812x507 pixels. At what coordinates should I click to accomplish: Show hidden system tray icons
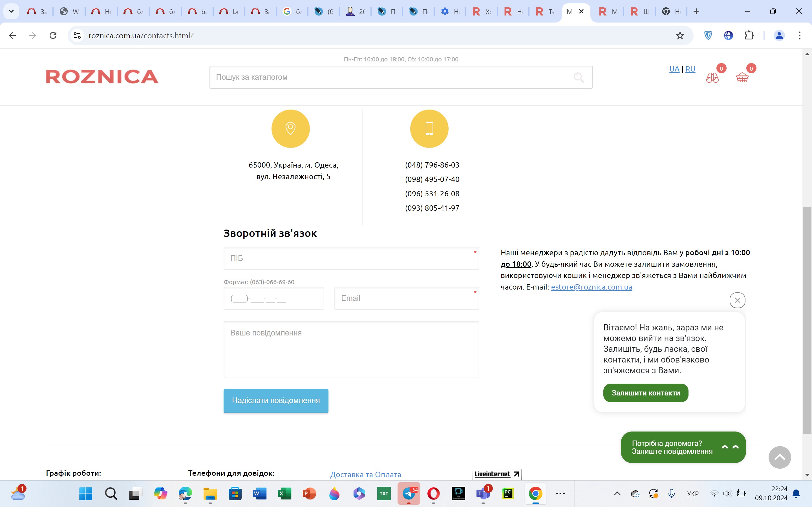click(x=617, y=493)
